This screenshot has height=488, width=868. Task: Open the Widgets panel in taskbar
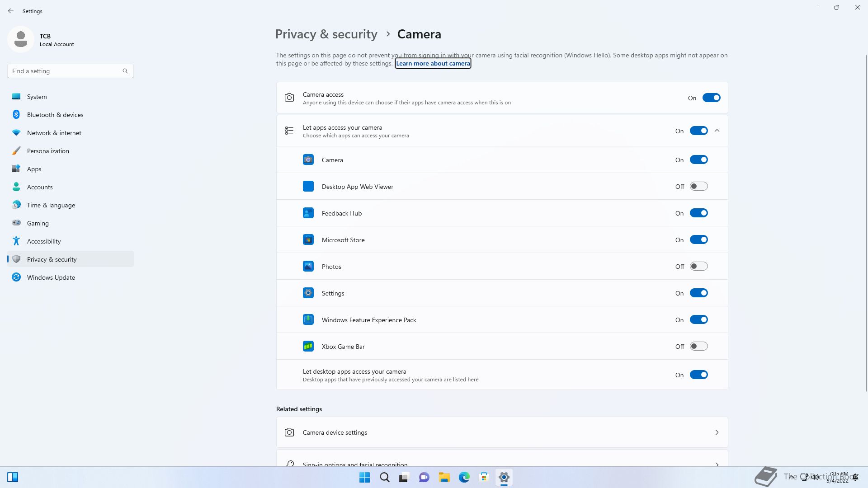pos(13,477)
